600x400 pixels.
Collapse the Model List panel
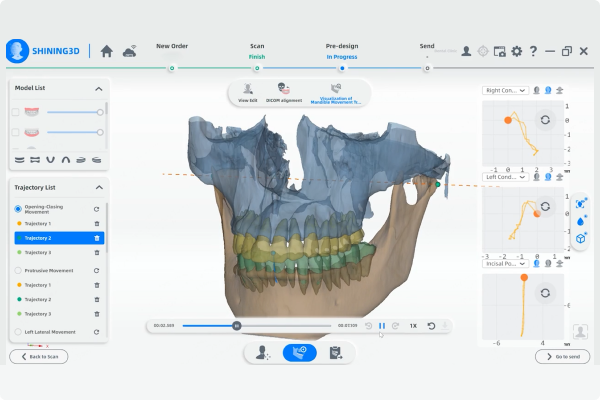(x=98, y=89)
